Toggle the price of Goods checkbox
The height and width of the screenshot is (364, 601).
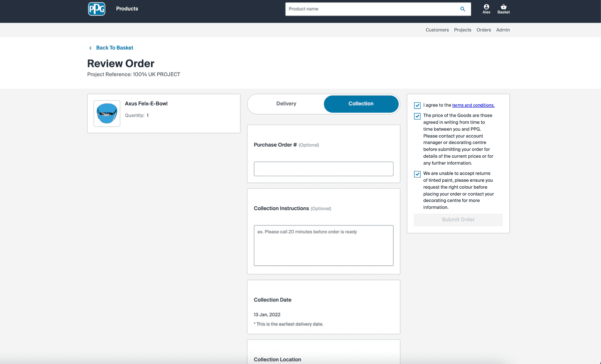pyautogui.click(x=417, y=116)
